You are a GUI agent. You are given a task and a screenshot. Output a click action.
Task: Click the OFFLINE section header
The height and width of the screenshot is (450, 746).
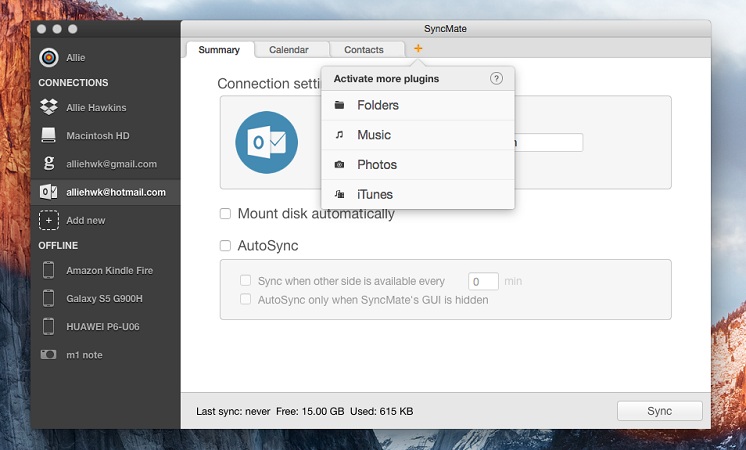coord(58,245)
